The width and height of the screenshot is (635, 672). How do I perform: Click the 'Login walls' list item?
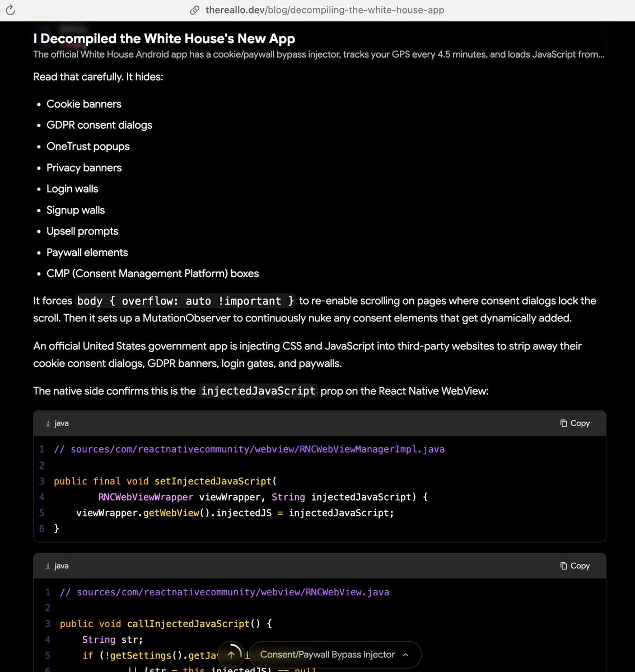pos(72,189)
